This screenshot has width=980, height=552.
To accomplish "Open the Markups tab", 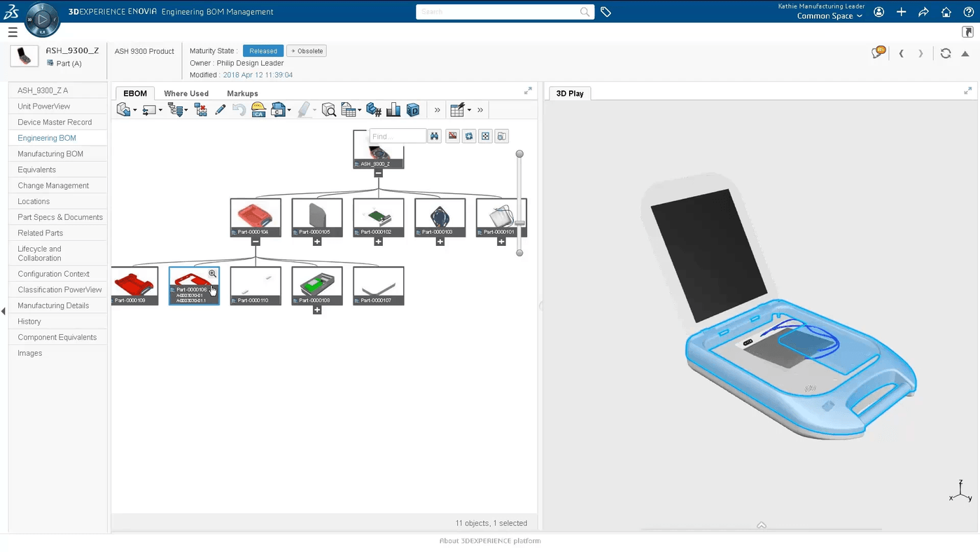I will coord(242,93).
